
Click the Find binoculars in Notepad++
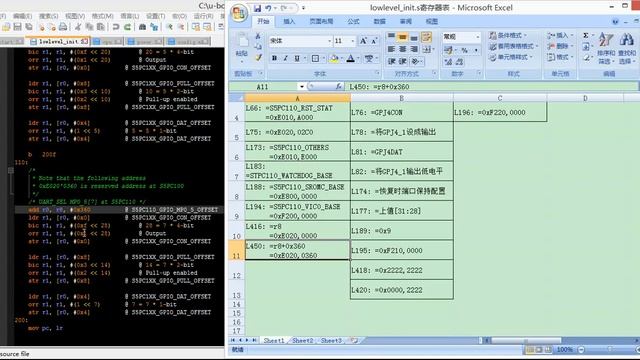(x=142, y=27)
